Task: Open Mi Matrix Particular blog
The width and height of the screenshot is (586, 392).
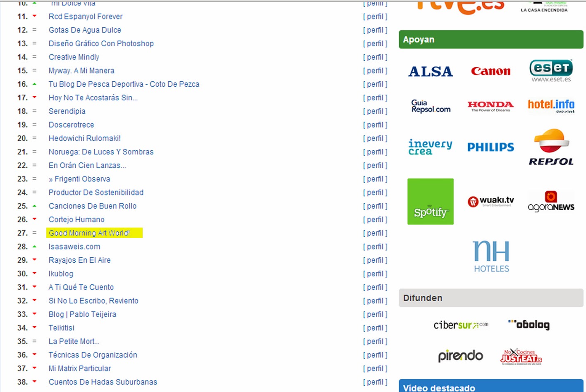Action: tap(80, 368)
